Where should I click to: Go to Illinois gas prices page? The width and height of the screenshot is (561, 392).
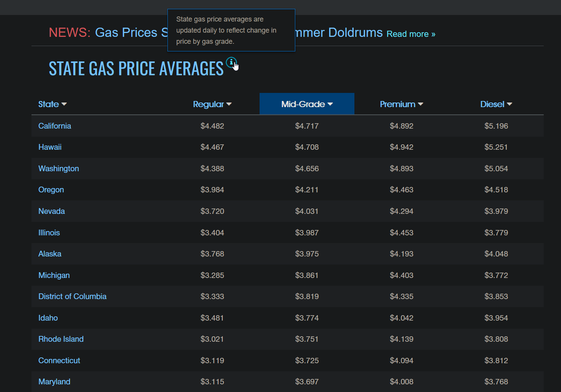point(49,233)
